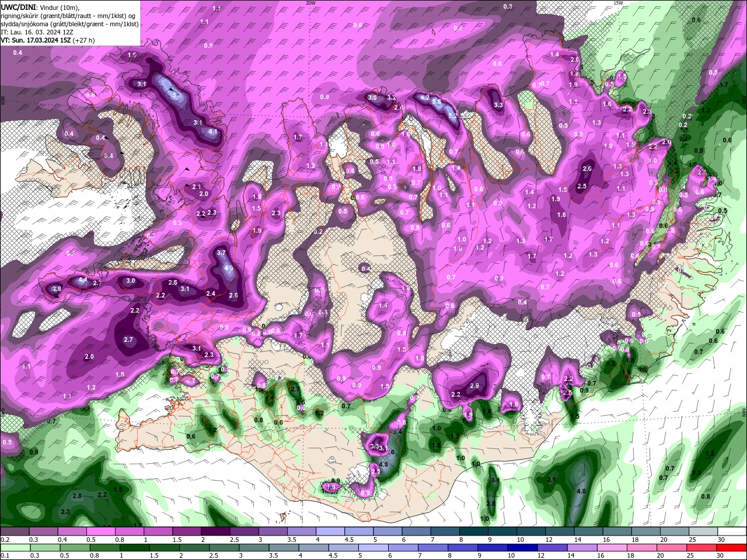Click the dark green 1 swatch in the rain scale
The width and height of the screenshot is (747, 560).
(134, 548)
